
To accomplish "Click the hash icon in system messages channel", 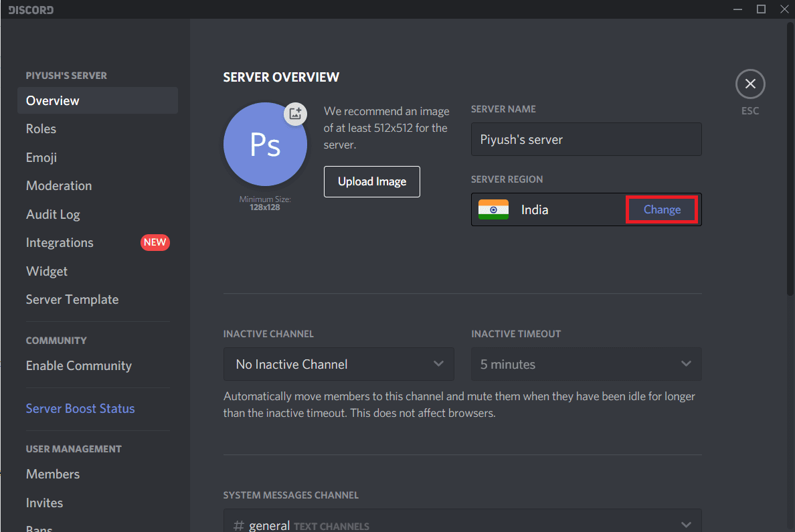I will click(238, 525).
